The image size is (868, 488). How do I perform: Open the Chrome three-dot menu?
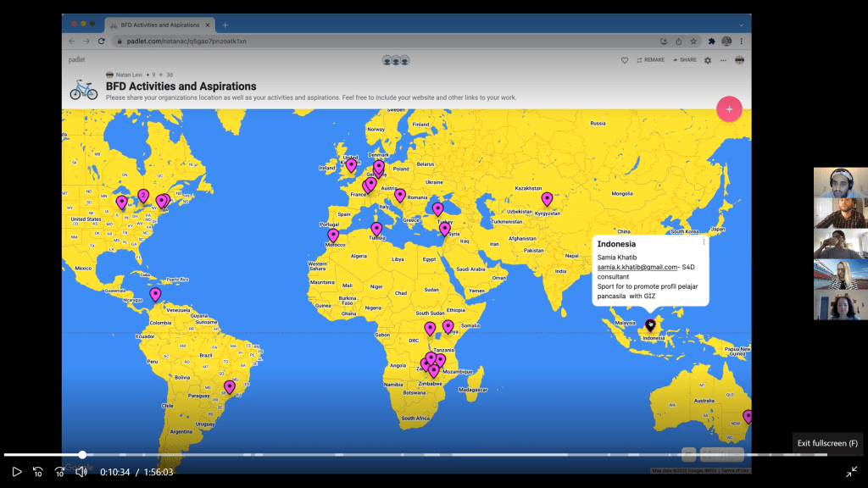pyautogui.click(x=742, y=41)
